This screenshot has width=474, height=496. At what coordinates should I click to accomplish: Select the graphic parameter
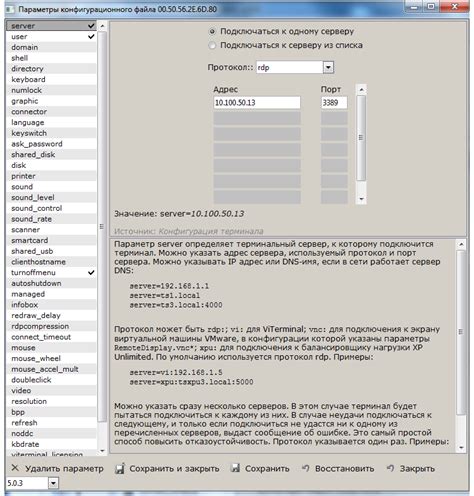pos(52,101)
